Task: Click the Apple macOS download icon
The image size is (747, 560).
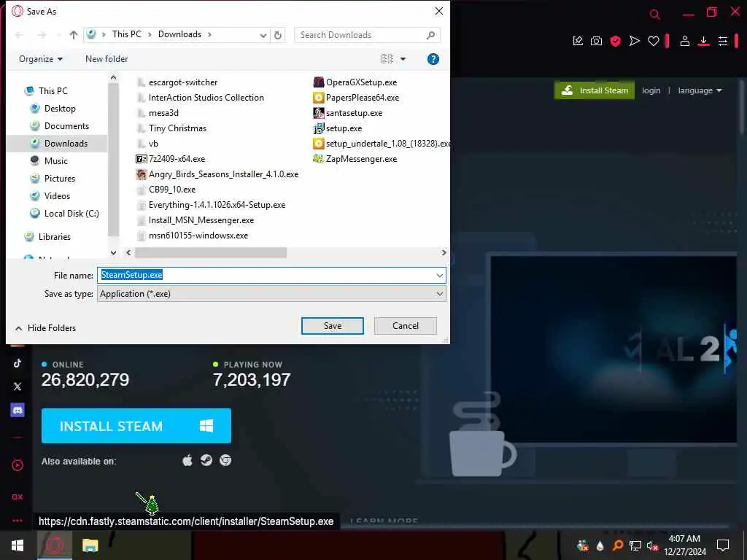Action: click(187, 460)
